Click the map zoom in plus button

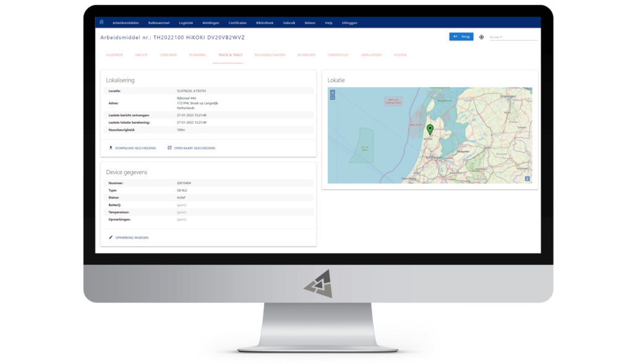point(332,93)
